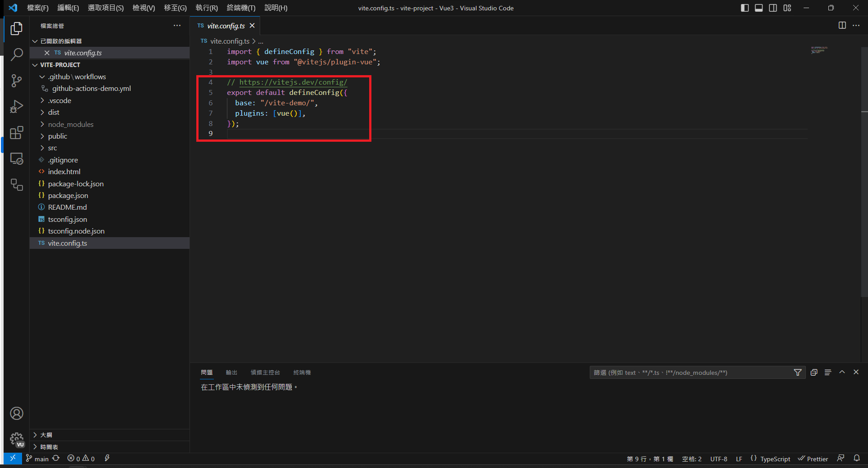
Task: Open errors and warnings count in status bar
Action: click(x=81, y=459)
